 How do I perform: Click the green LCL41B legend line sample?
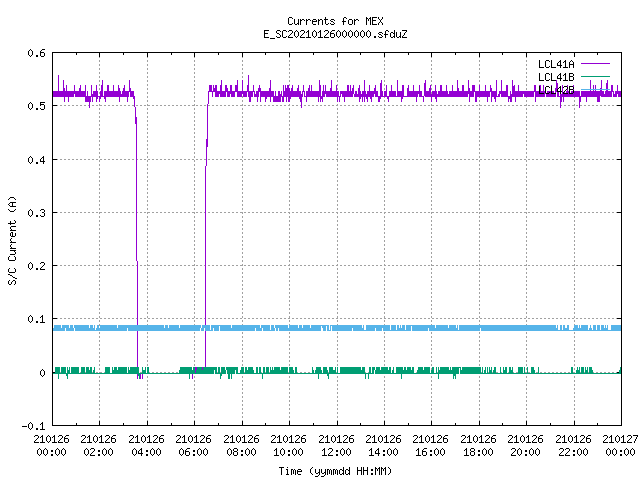(595, 77)
